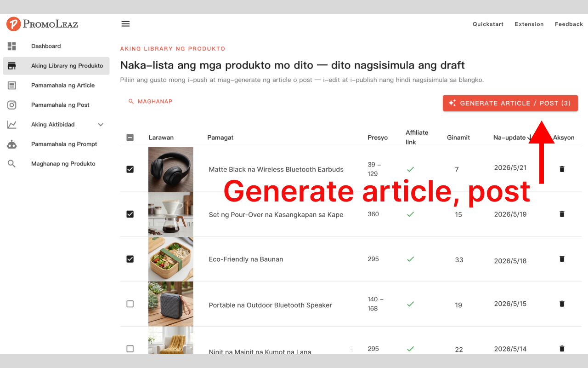
Task: Open the bamboo lunch box thumbnail
Action: (171, 259)
